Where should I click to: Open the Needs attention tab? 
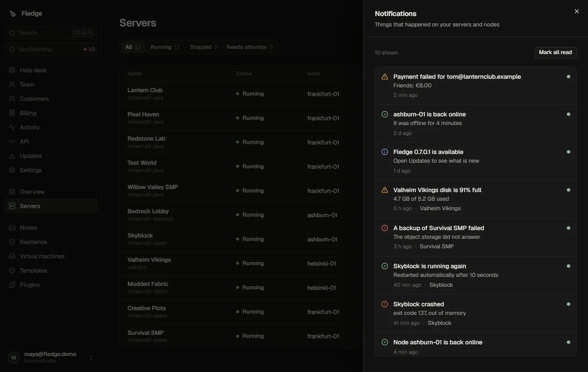[x=250, y=47]
